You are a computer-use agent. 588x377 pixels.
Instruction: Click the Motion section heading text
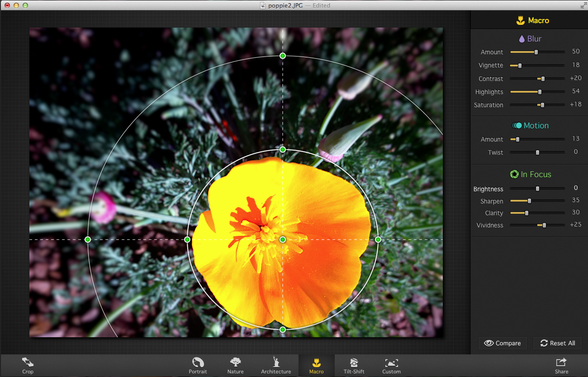(x=536, y=126)
